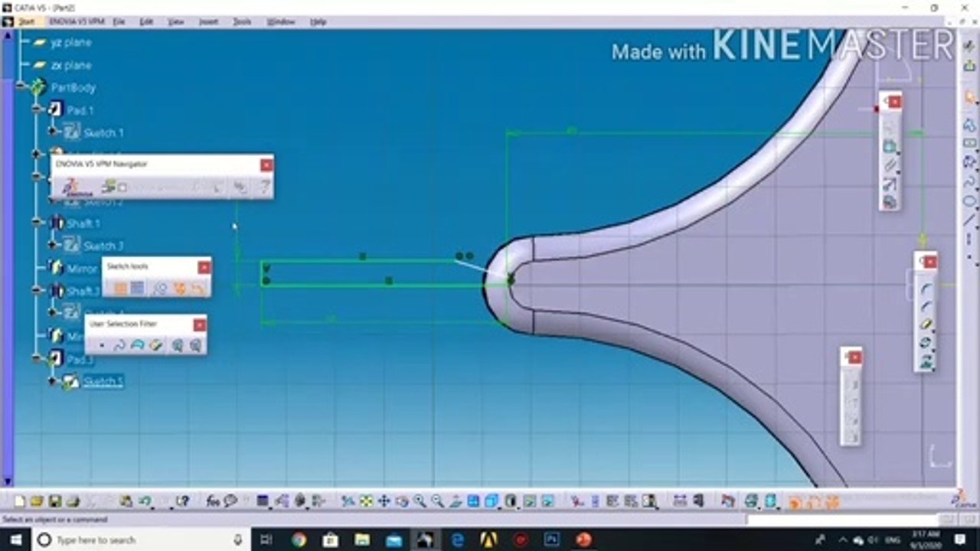Click the Hide/Show icon
980x551 pixels.
pyautogui.click(x=530, y=501)
